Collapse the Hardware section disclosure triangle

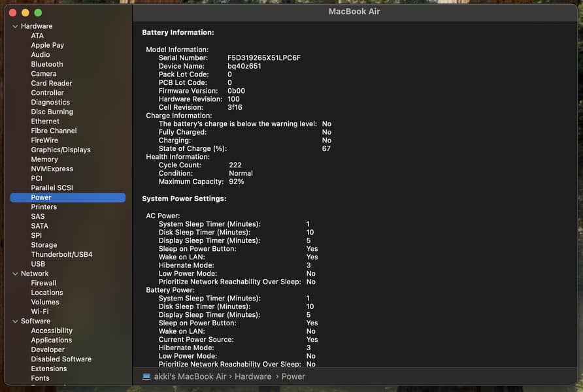tap(15, 26)
